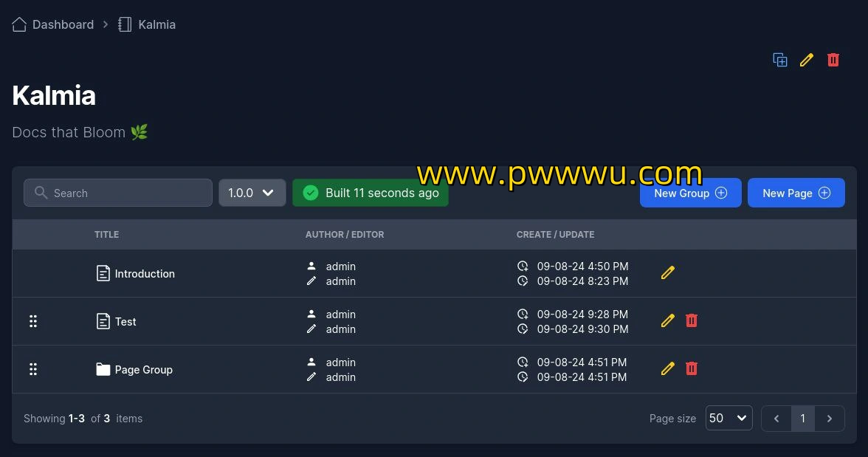Click the drag handle of Test row

(x=33, y=321)
